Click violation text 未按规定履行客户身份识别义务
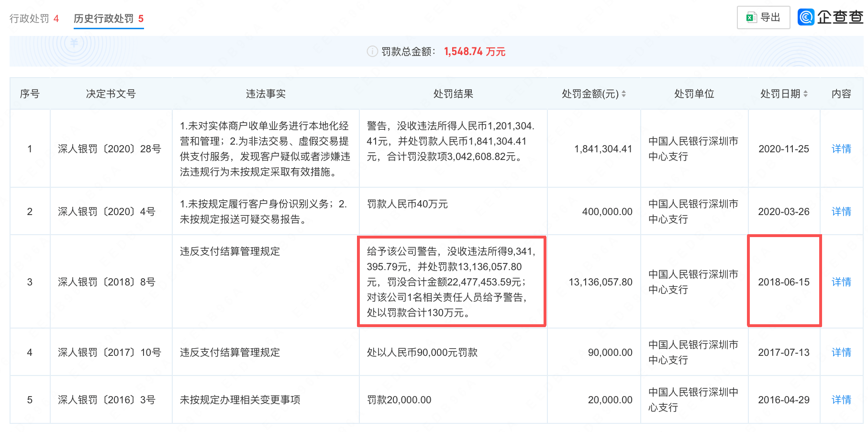This screenshot has width=868, height=432. pyautogui.click(x=264, y=212)
